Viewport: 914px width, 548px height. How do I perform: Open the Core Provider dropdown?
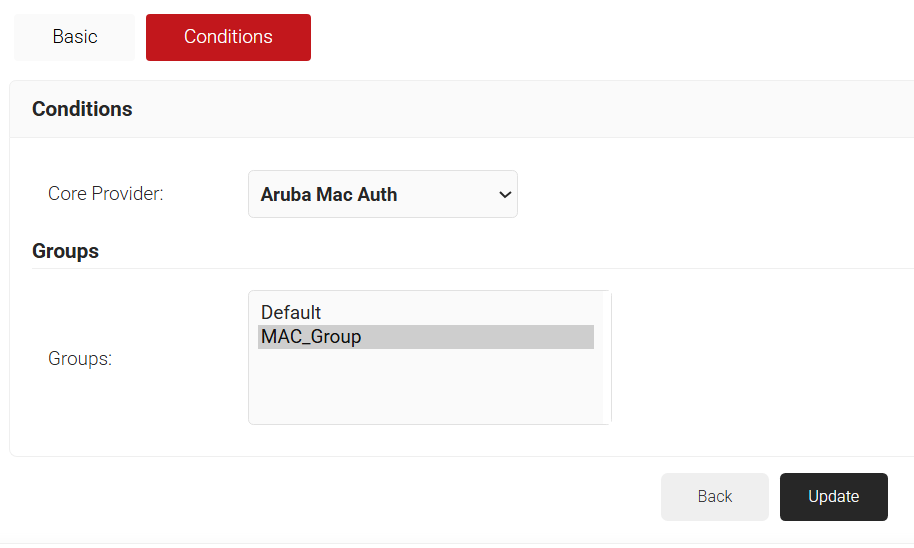(x=382, y=194)
